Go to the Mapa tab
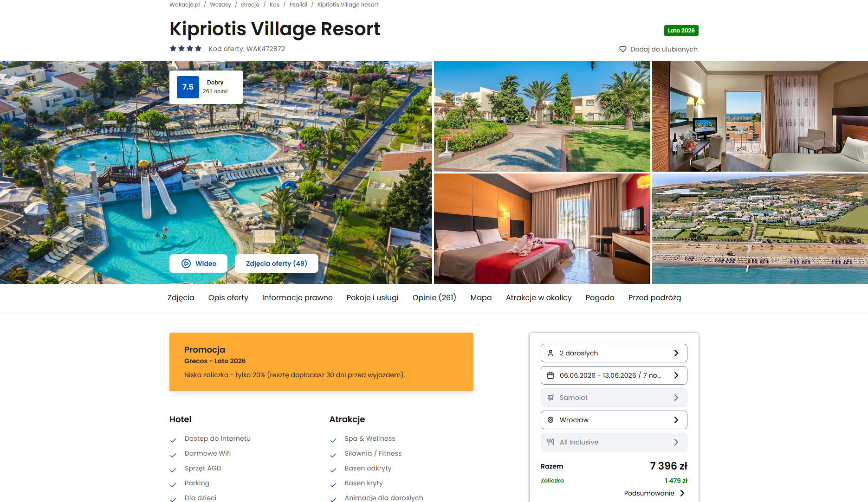Image resolution: width=868 pixels, height=502 pixels. [481, 298]
